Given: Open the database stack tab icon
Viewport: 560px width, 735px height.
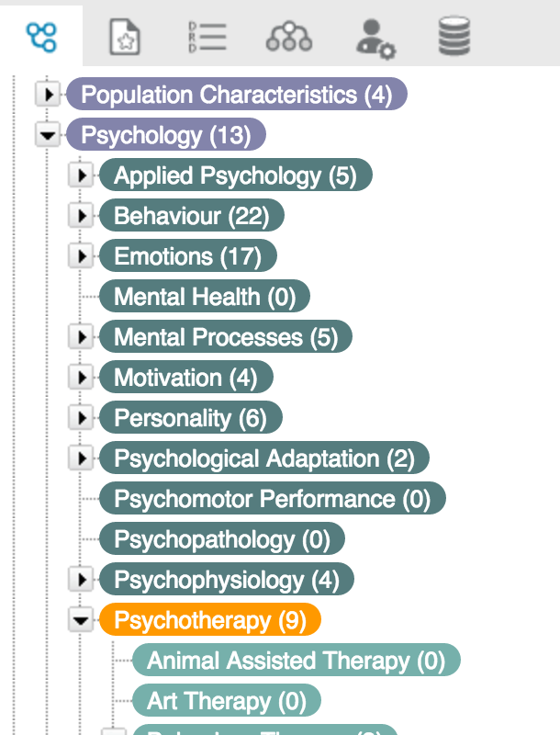Looking at the screenshot, I should coord(454,36).
